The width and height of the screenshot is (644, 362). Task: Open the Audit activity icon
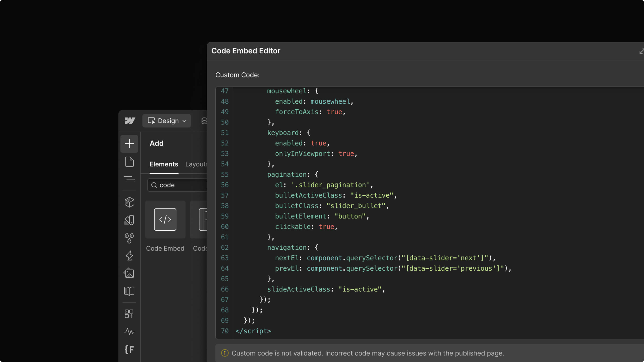tap(129, 332)
